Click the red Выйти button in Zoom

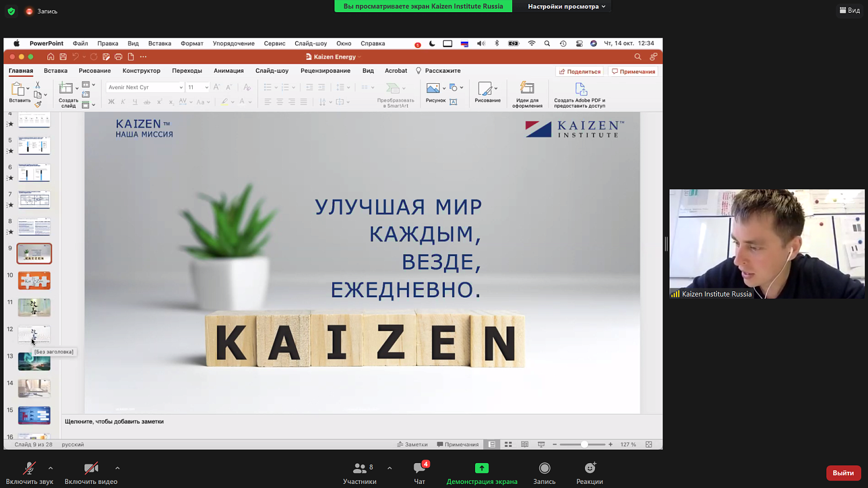click(843, 473)
